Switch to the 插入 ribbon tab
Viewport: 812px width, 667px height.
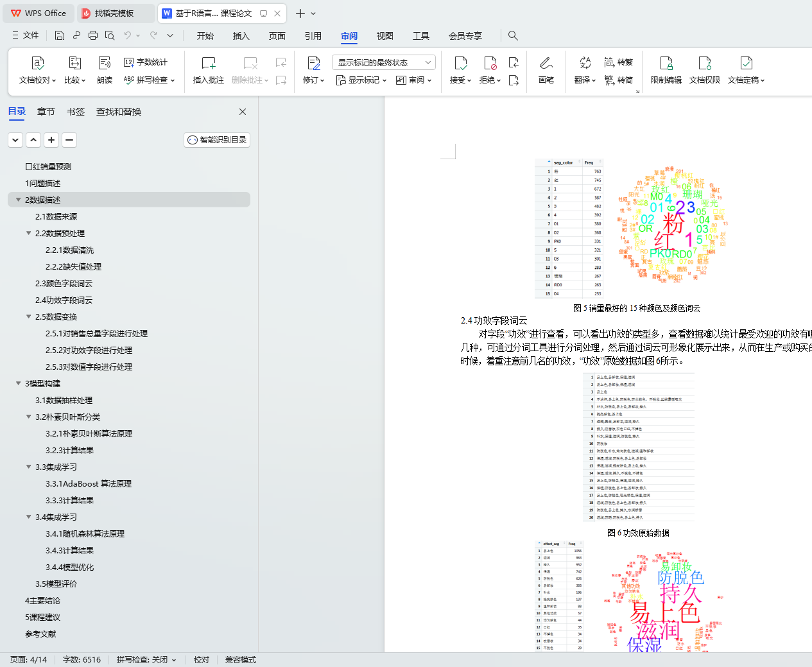point(241,36)
